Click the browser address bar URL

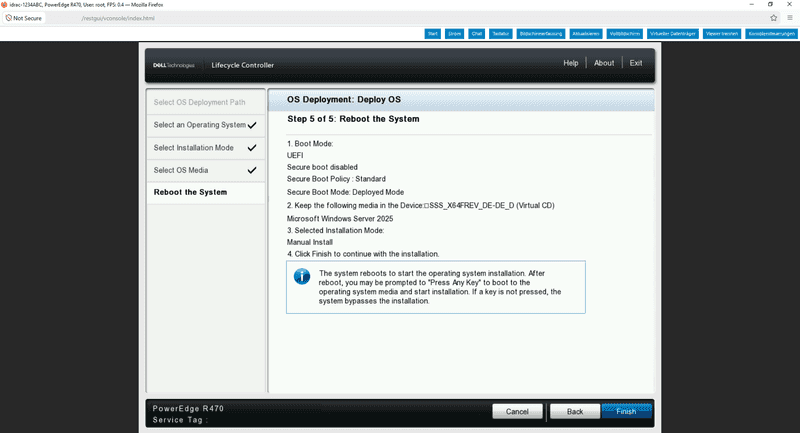[118, 18]
